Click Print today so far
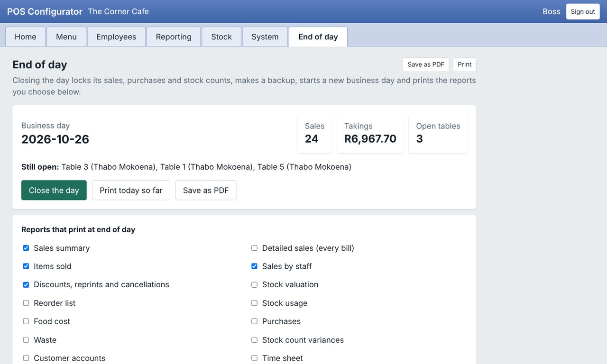The height and width of the screenshot is (364, 607). click(x=131, y=190)
